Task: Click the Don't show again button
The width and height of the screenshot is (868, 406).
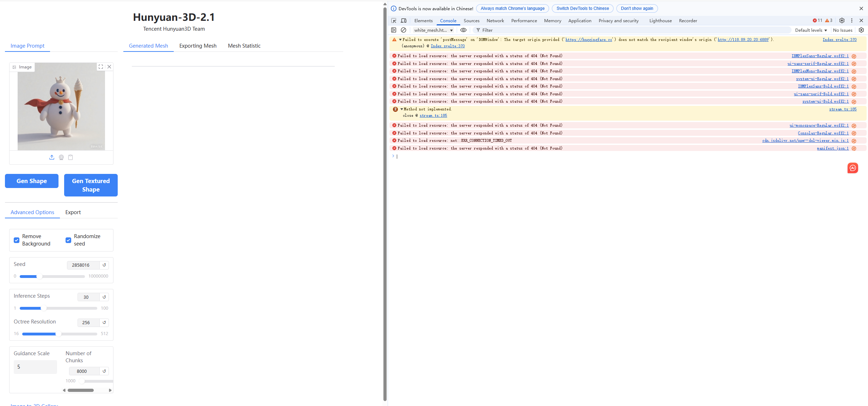Action: click(637, 8)
